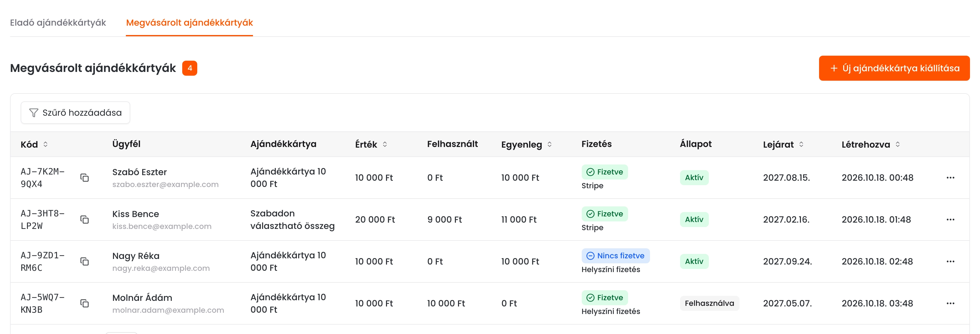Open the actions menu for Nagy Réka

coord(950,261)
